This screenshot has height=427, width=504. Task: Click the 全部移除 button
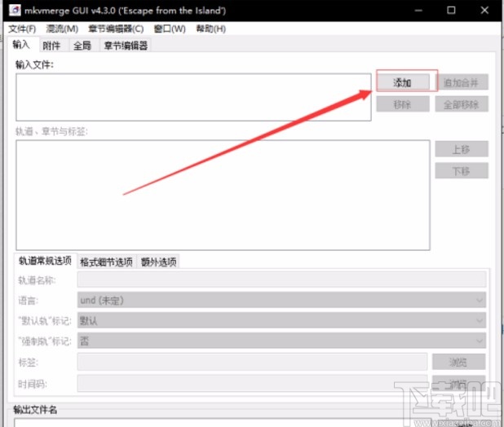(x=462, y=104)
